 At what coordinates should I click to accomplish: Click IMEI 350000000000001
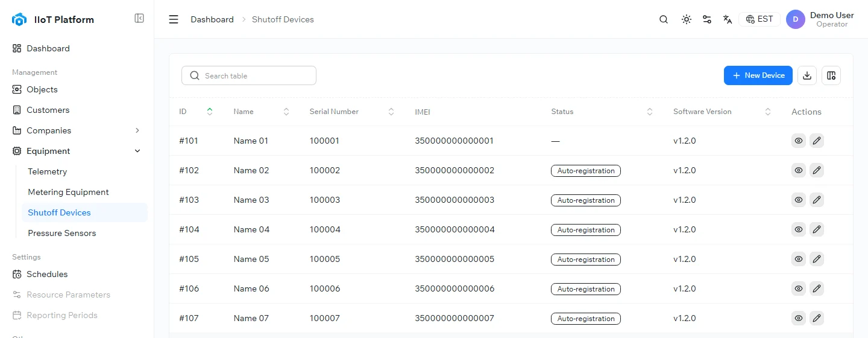454,141
